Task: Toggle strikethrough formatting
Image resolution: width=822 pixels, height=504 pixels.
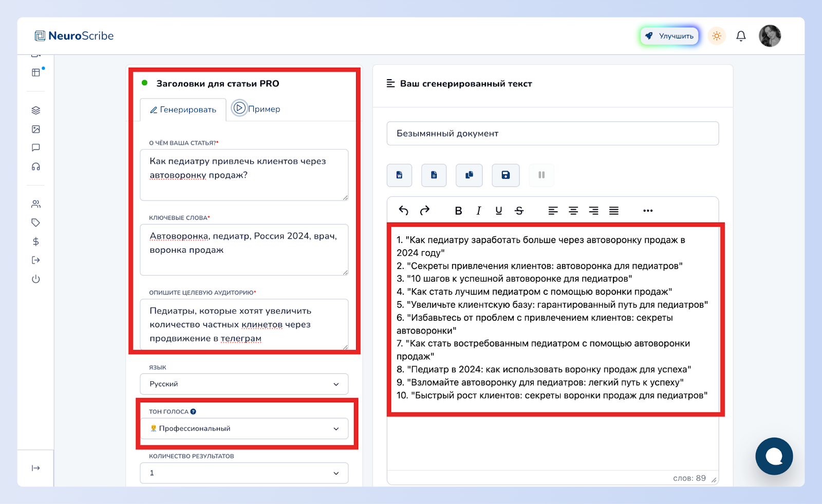Action: coord(519,211)
